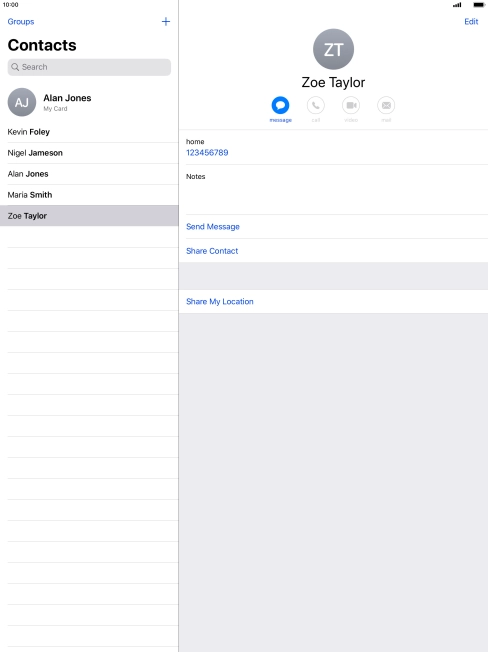Select Zoe Taylor in contact list
This screenshot has width=488, height=652.
tap(89, 216)
